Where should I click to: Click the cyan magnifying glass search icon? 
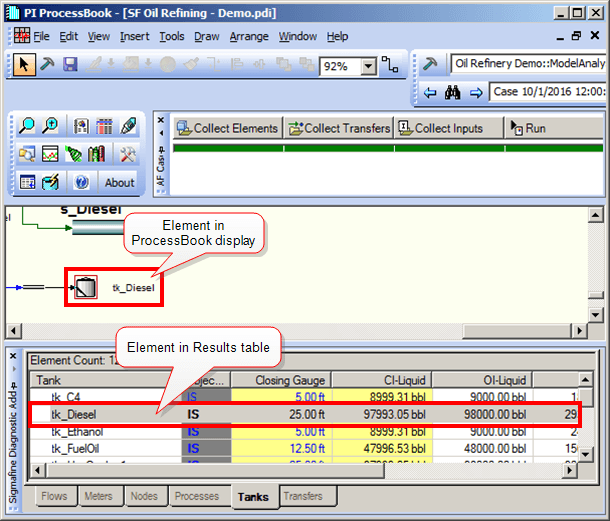[27, 126]
